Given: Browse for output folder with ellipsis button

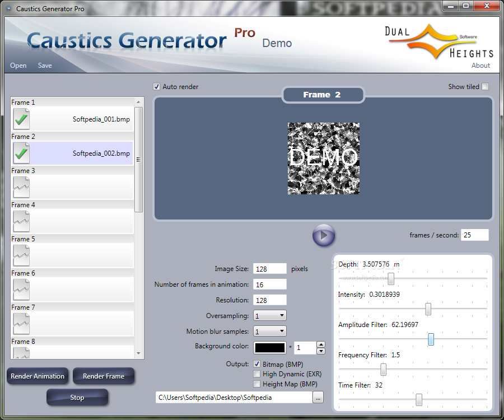Looking at the screenshot, I should pos(318,398).
